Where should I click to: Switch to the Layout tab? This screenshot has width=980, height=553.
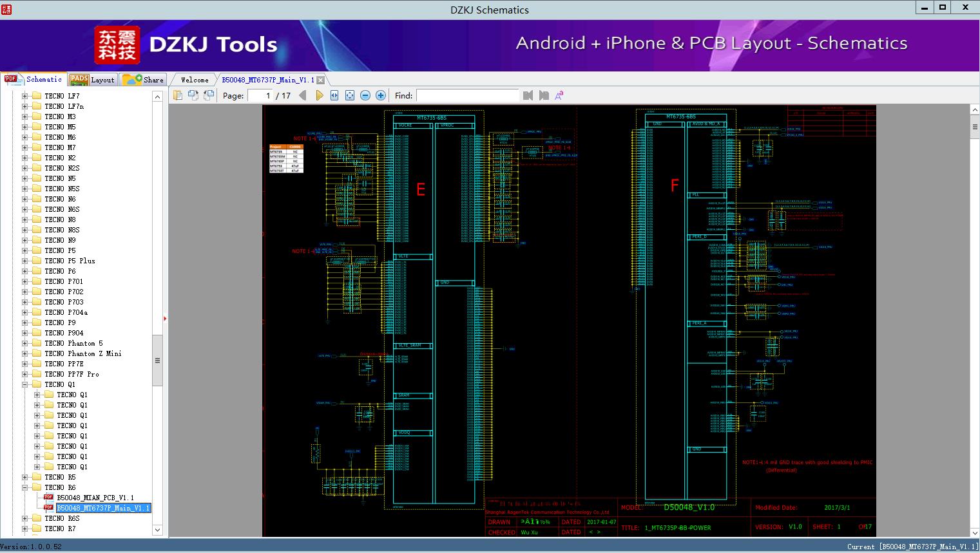pos(92,80)
